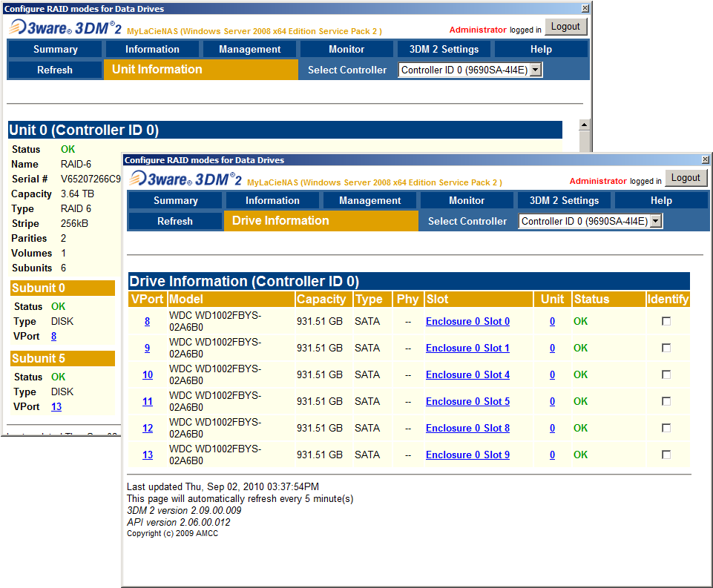Image resolution: width=713 pixels, height=588 pixels.
Task: Open the Summary menu in the Unit Information window
Action: [56, 49]
